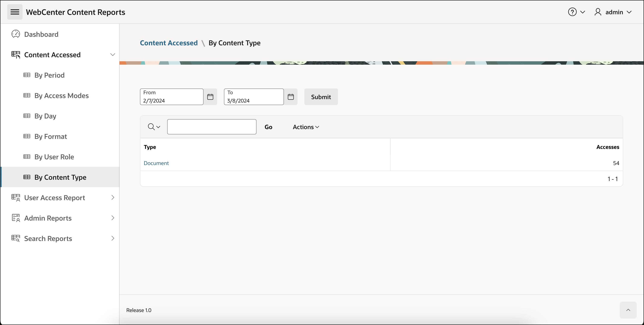Collapse the Content Accessed section chevron
This screenshot has width=644, height=325.
coord(113,54)
